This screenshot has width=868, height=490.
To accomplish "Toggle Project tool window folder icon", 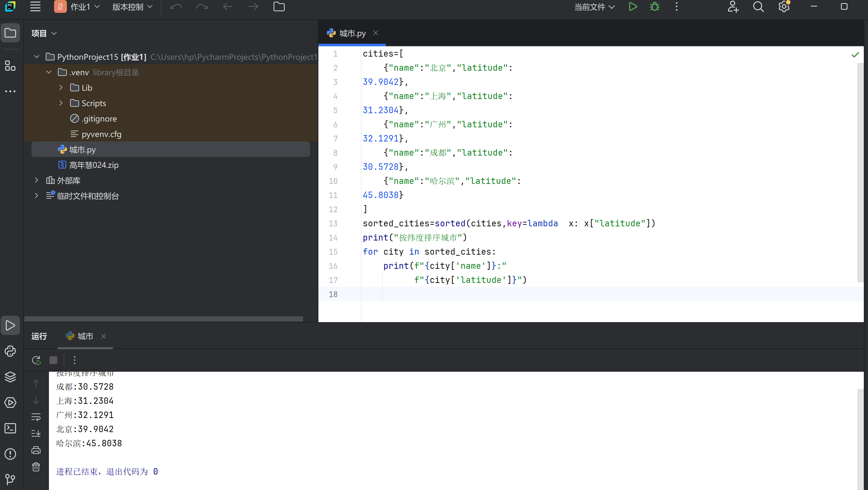I will point(10,33).
